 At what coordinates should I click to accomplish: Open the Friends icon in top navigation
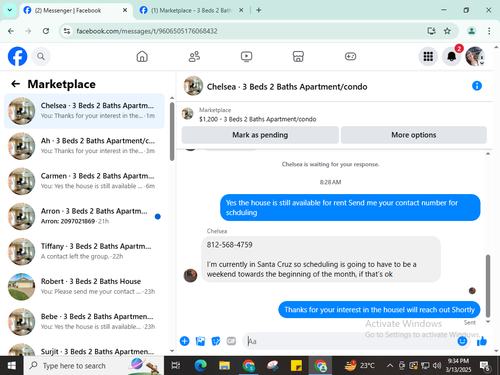(x=194, y=56)
